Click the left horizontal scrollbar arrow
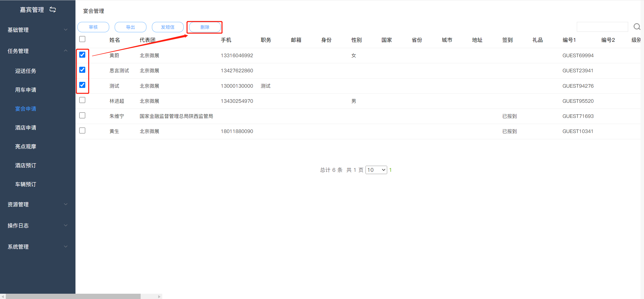Viewport: 644px width, 299px height. click(3, 296)
